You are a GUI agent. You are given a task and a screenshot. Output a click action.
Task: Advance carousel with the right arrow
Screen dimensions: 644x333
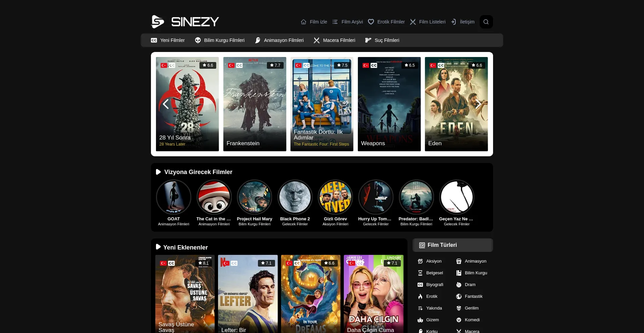tap(478, 104)
